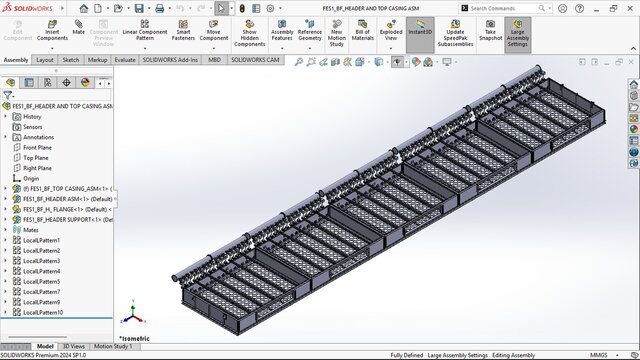Print the document using the Print icon
Screen dimensions: 640x360
coord(160,8)
